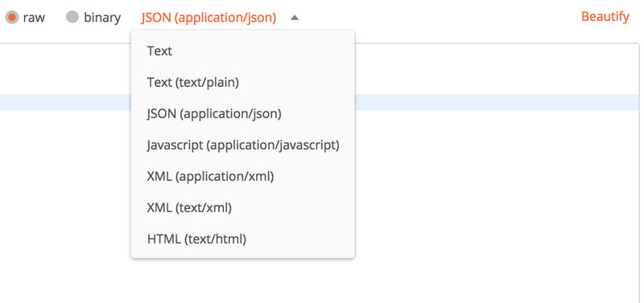
Task: Click the editor's right border edge
Action: tap(638, 172)
